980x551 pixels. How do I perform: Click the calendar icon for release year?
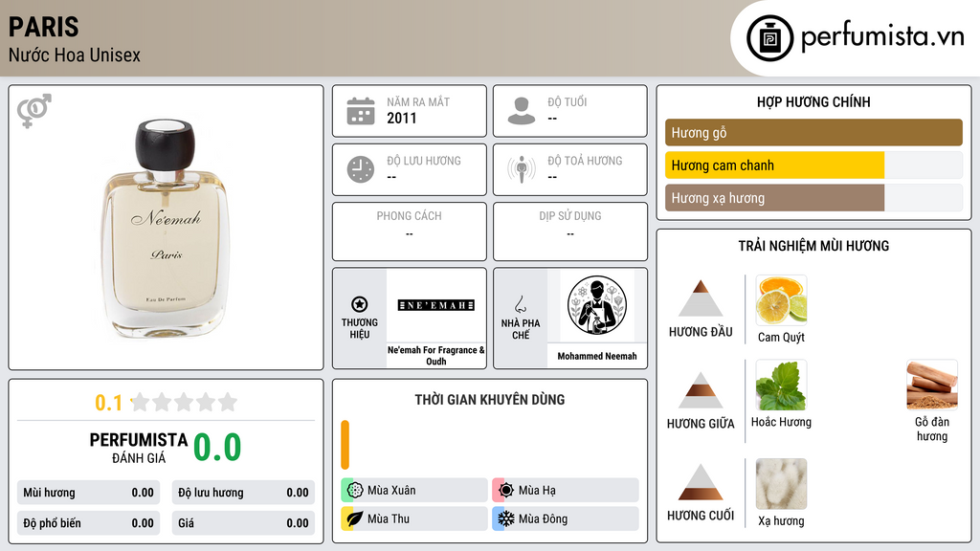(361, 111)
